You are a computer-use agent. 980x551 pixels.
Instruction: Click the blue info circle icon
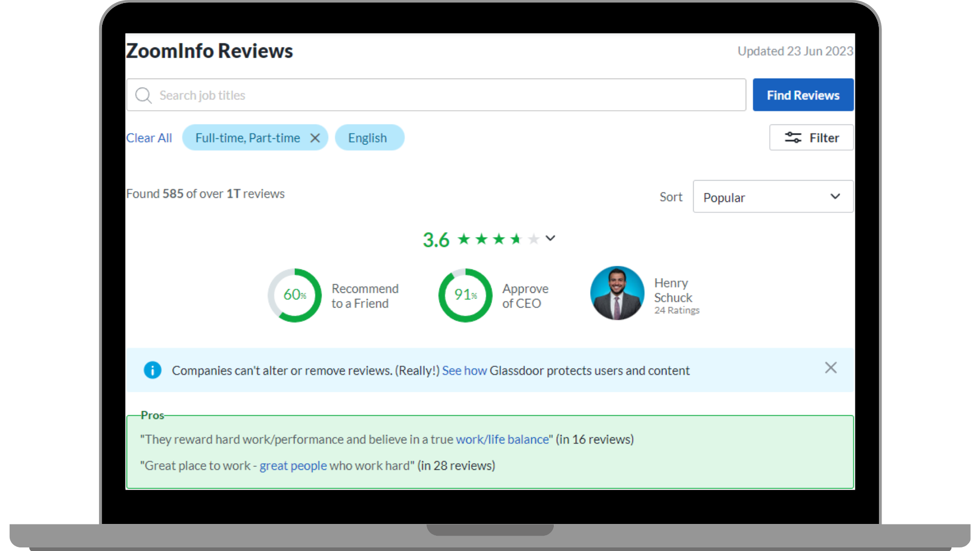152,370
